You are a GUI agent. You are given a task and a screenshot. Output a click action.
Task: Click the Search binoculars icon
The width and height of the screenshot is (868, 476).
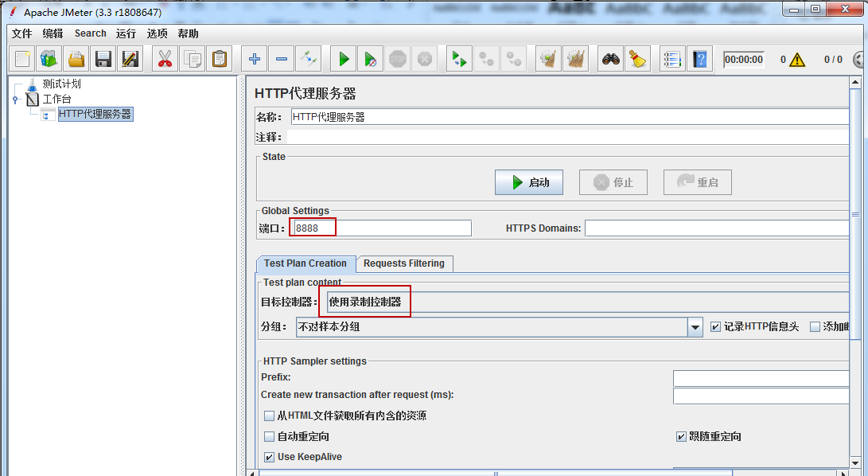pyautogui.click(x=610, y=59)
